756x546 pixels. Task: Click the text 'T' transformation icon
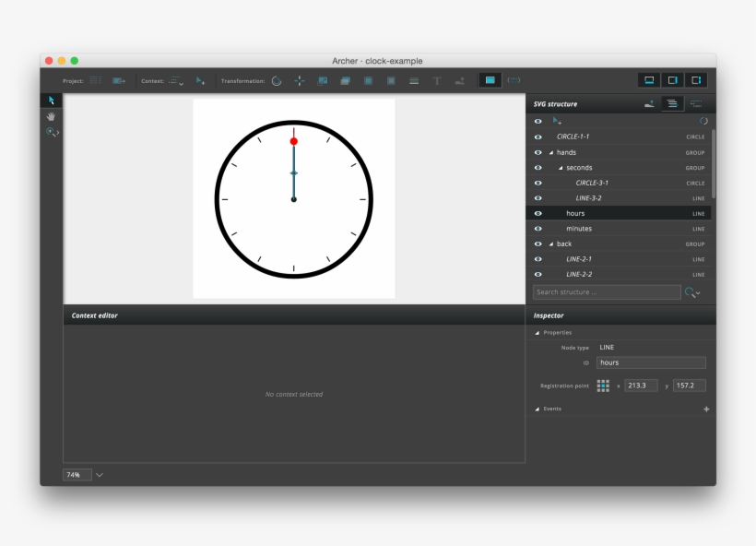tap(437, 81)
